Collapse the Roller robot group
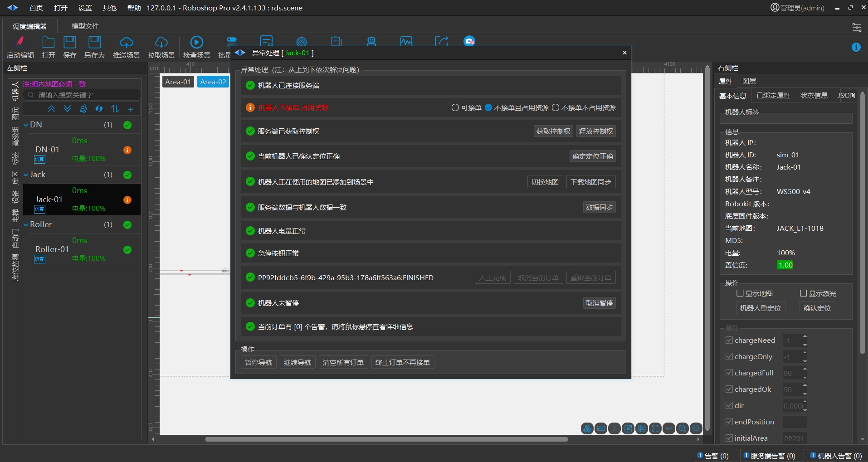Screen dimensions: 868x462 [26, 225]
